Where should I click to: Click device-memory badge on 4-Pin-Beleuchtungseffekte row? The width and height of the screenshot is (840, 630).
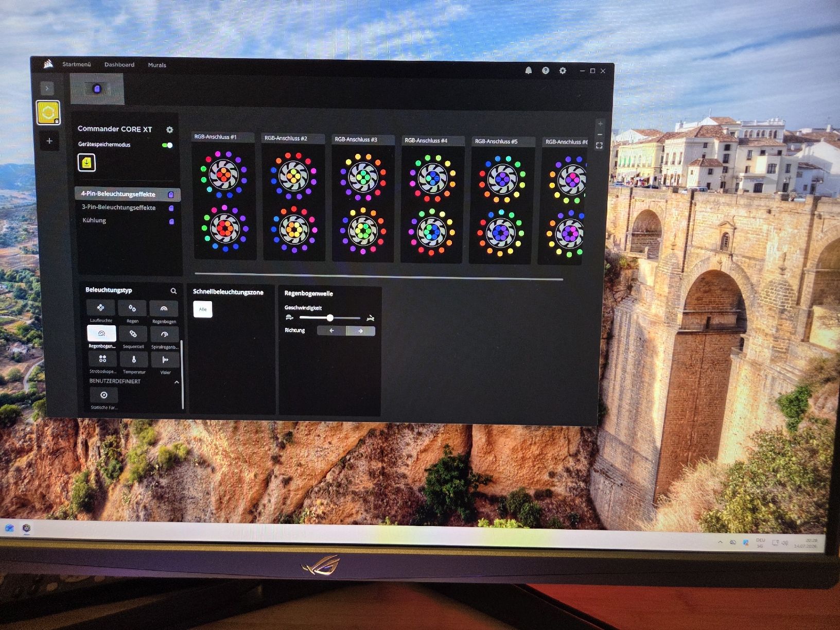pos(171,195)
